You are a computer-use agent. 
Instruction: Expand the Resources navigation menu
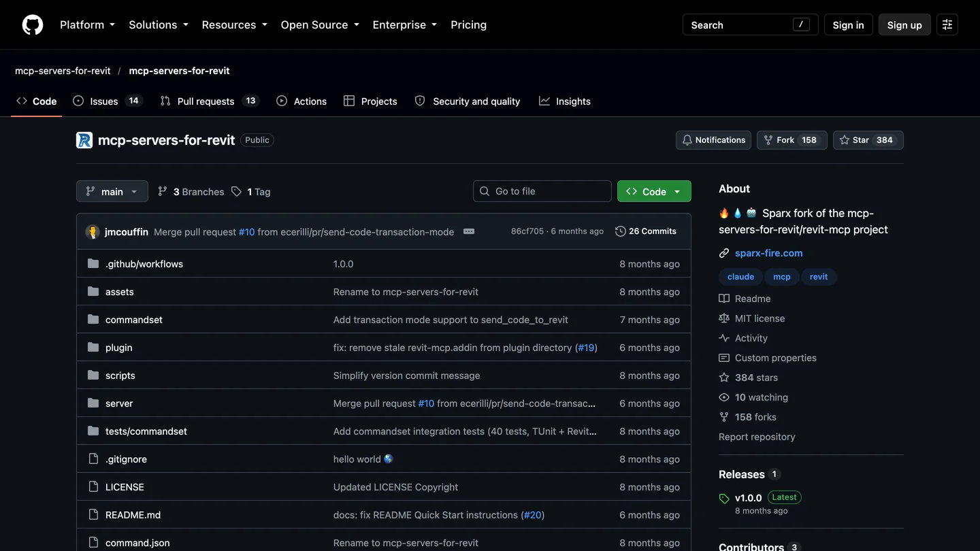pyautogui.click(x=234, y=24)
